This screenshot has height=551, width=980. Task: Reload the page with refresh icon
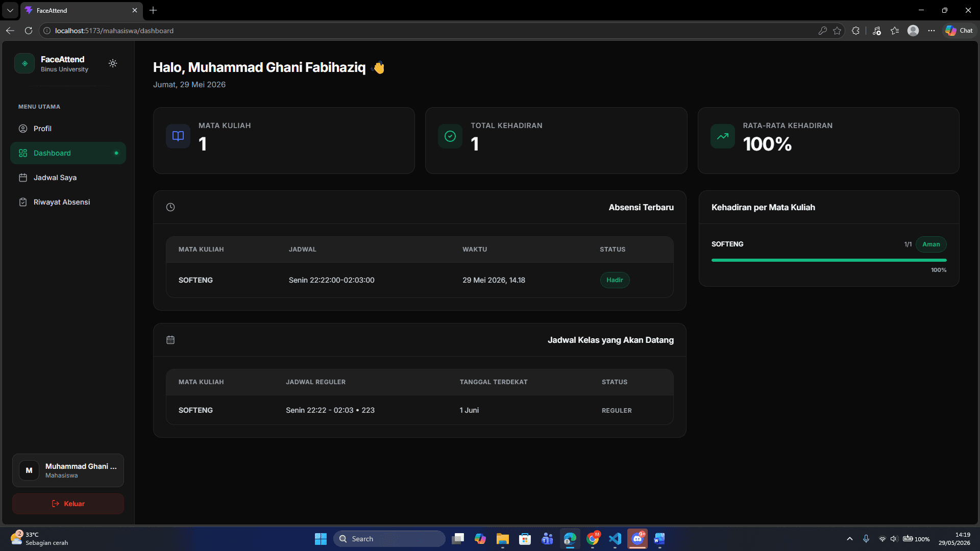coord(29,31)
